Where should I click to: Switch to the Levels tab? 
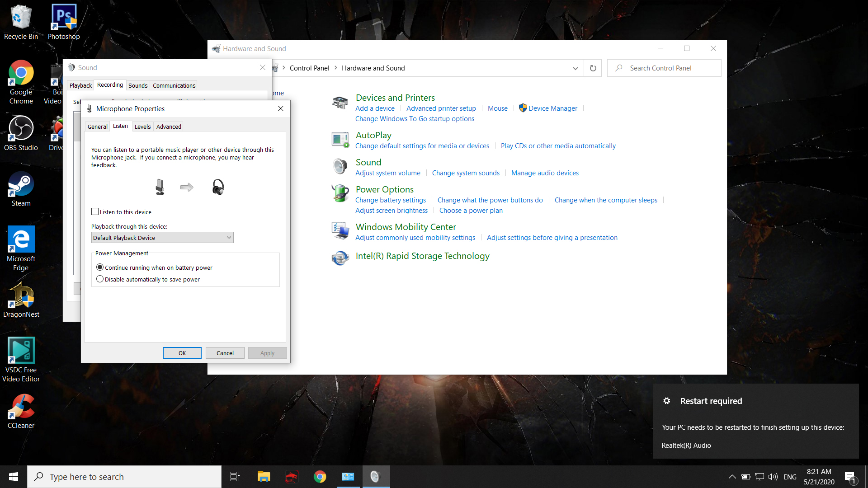pos(142,127)
